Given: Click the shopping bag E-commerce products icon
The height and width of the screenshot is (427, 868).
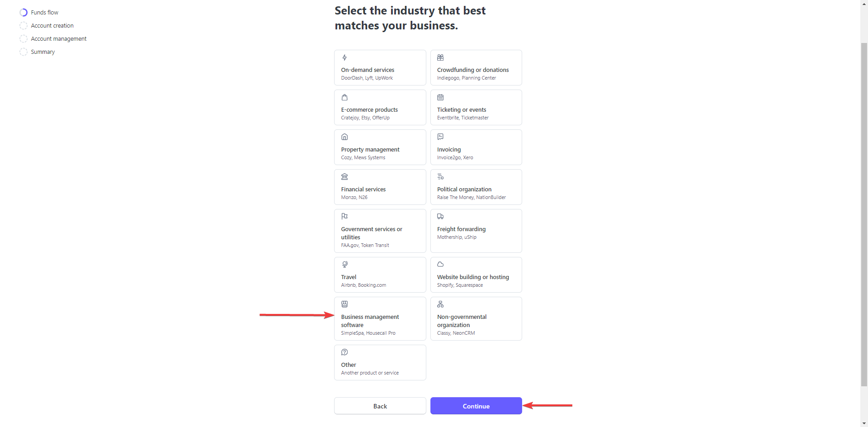Looking at the screenshot, I should pos(344,97).
